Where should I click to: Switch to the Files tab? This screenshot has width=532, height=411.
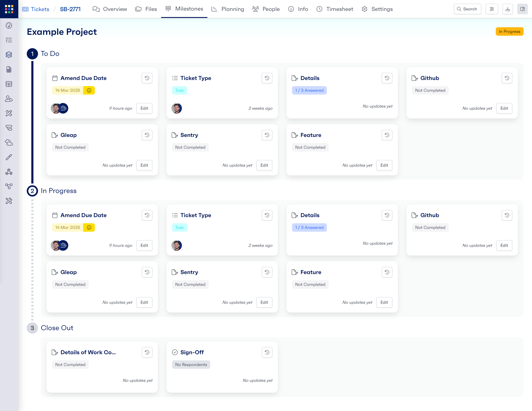pos(146,9)
